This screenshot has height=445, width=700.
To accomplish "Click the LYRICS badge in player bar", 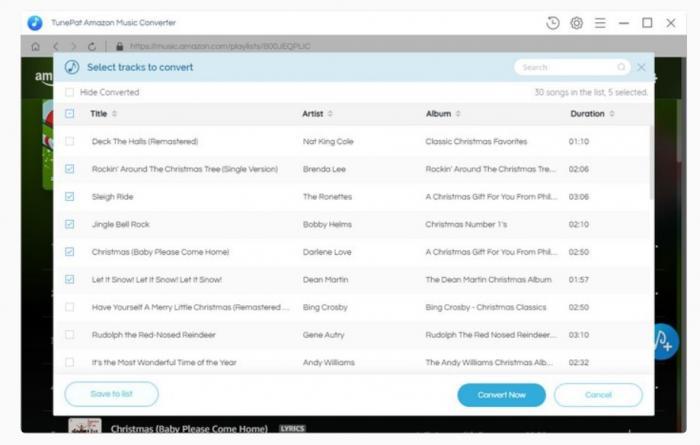I will pos(292,428).
